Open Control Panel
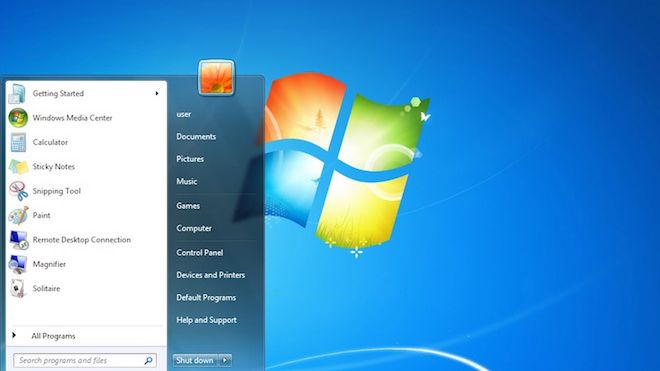 200,252
